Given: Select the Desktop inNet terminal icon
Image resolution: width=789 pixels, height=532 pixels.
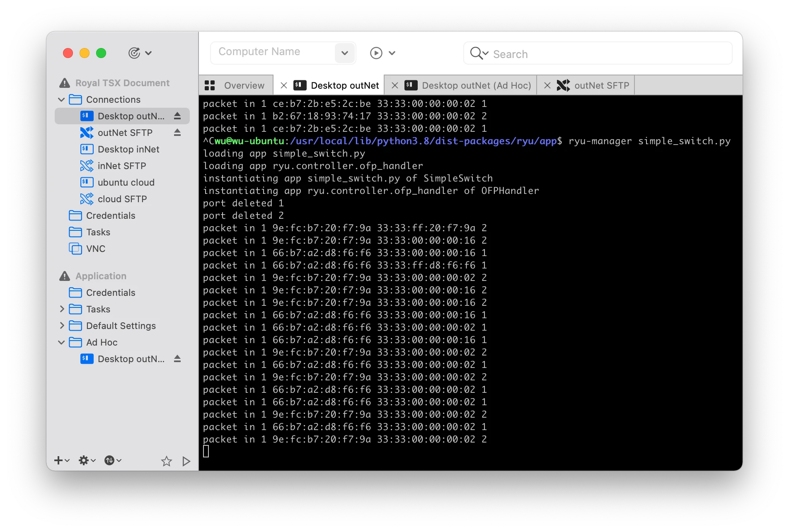Looking at the screenshot, I should pyautogui.click(x=86, y=149).
